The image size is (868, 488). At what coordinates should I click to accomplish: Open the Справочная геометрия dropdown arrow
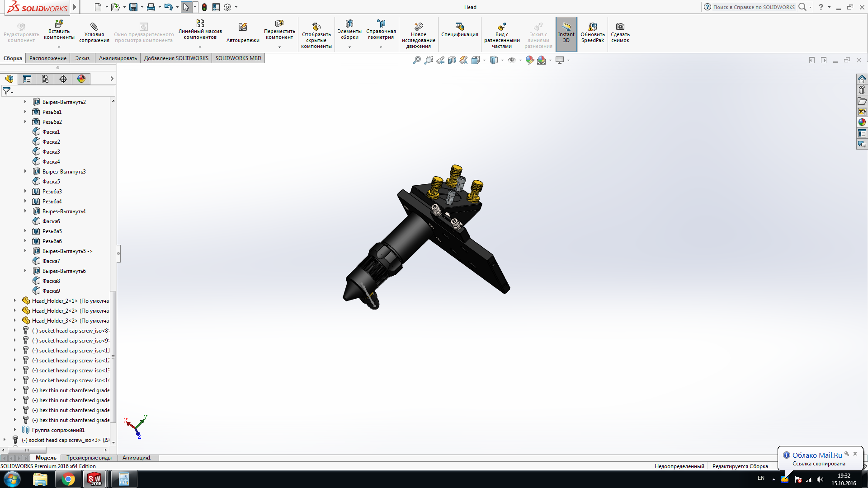tap(381, 47)
